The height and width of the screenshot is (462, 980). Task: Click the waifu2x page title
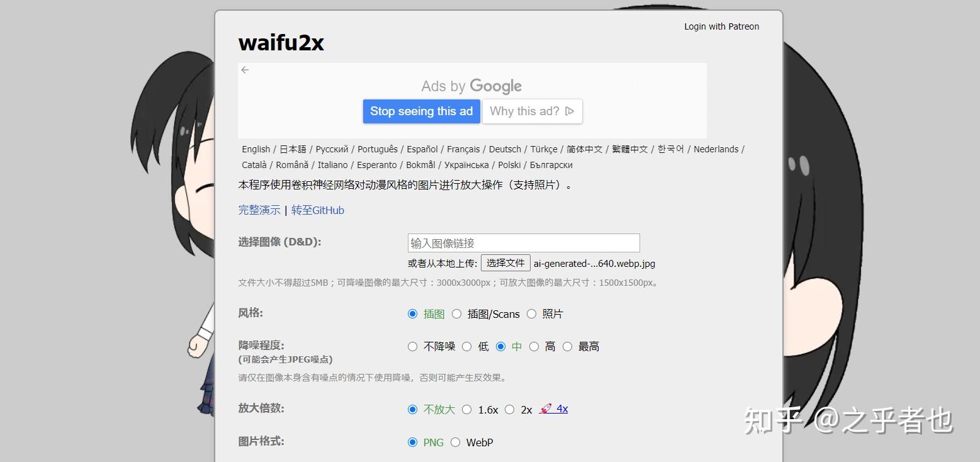pyautogui.click(x=281, y=43)
